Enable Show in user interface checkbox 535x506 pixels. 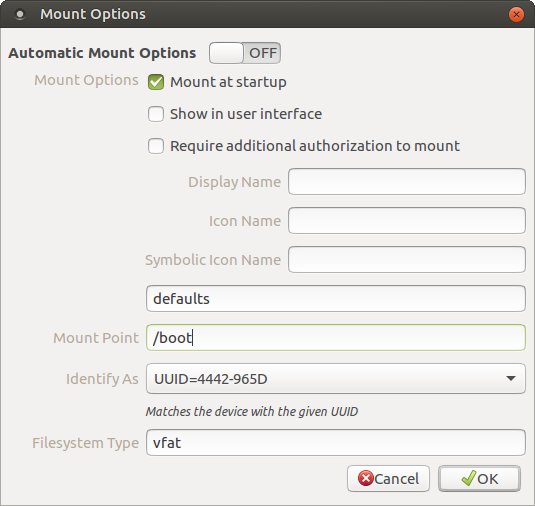[156, 114]
